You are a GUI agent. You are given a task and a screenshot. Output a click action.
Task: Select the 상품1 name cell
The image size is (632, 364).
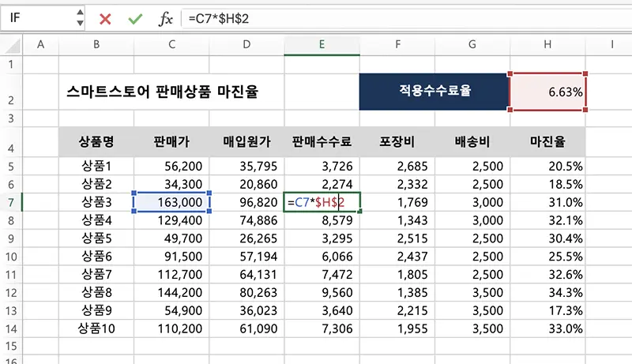(x=96, y=166)
